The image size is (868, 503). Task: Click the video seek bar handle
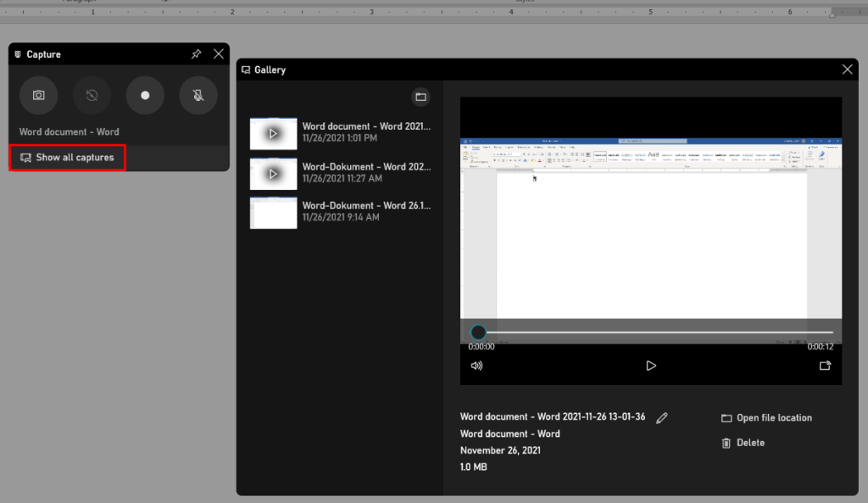pos(478,333)
